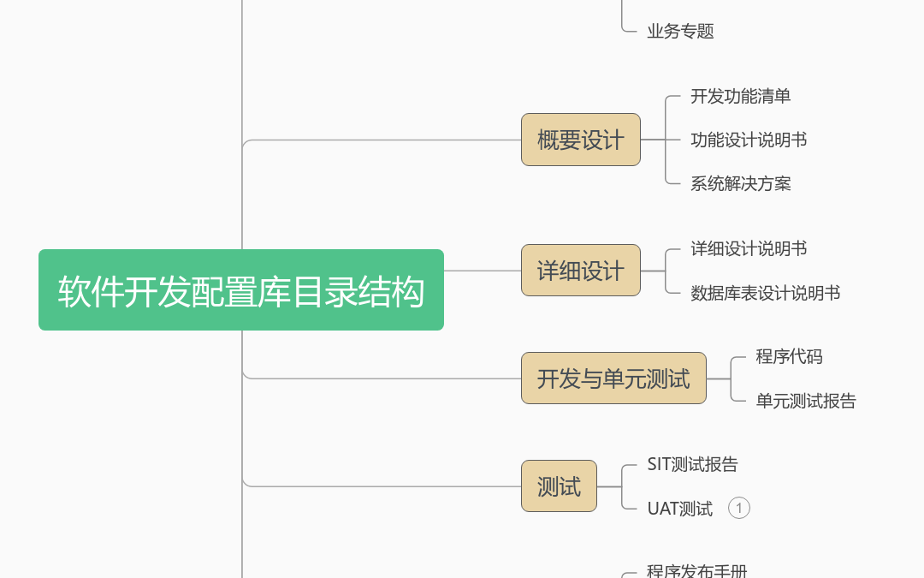Click the 开发功能清单 subtopic
This screenshot has width=924, height=578.
740,96
